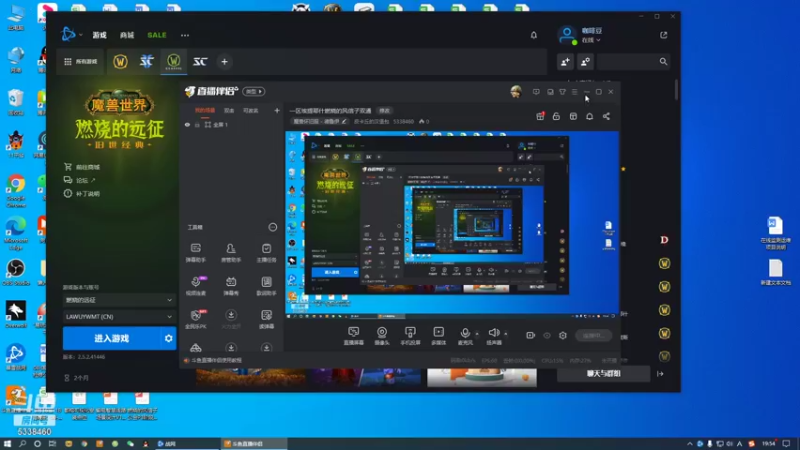The image size is (800, 450).
Task: Click the add friend icon
Action: 565,62
